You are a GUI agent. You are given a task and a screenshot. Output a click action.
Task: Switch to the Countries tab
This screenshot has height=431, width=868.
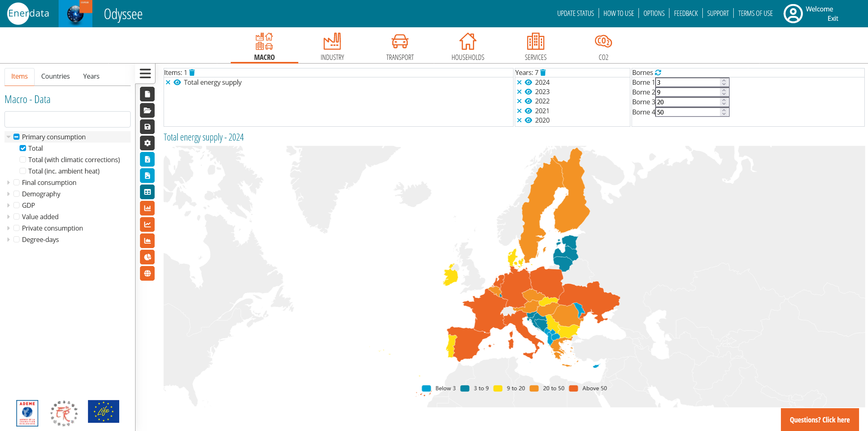tap(55, 76)
